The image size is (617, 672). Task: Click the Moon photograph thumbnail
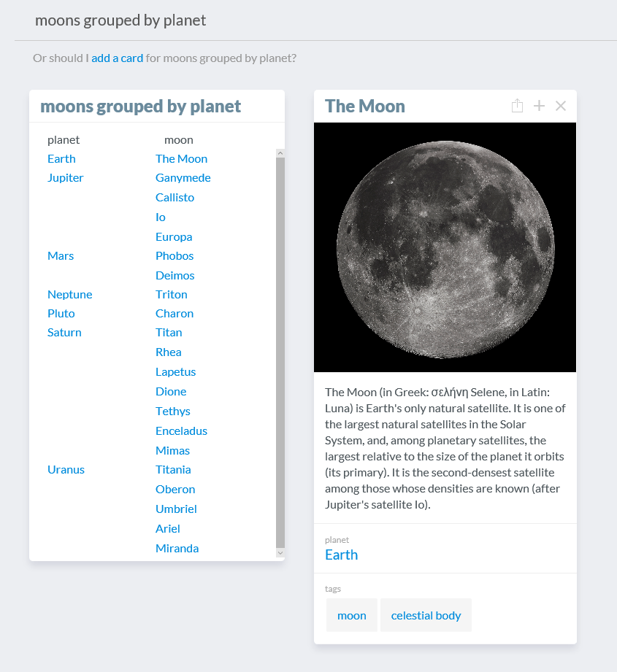(445, 247)
